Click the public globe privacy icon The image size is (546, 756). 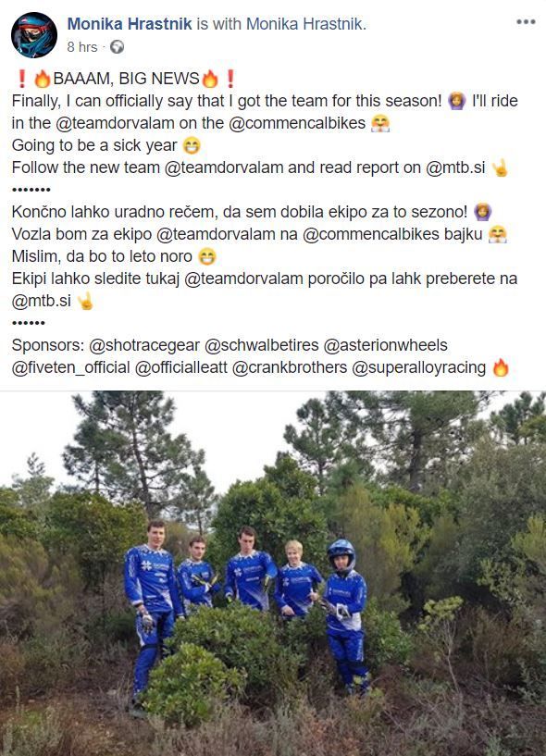click(117, 47)
